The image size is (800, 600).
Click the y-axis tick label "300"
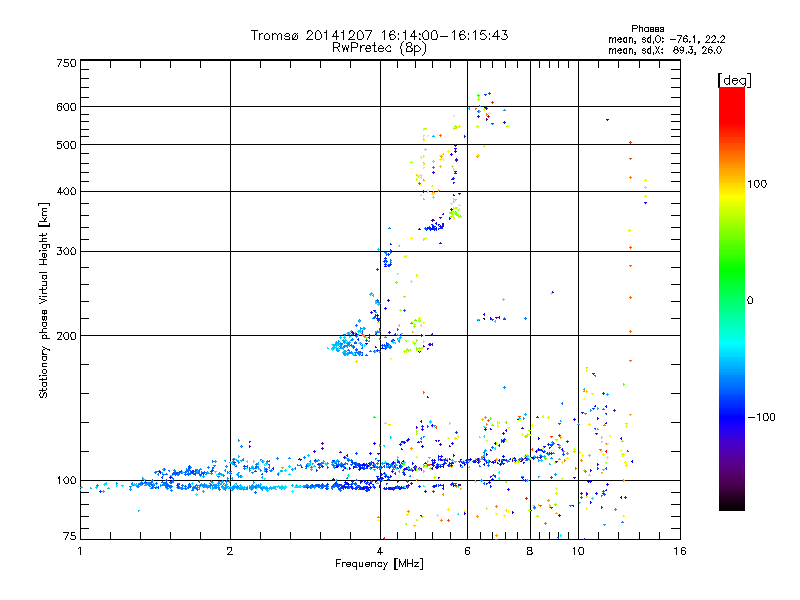tap(66, 251)
